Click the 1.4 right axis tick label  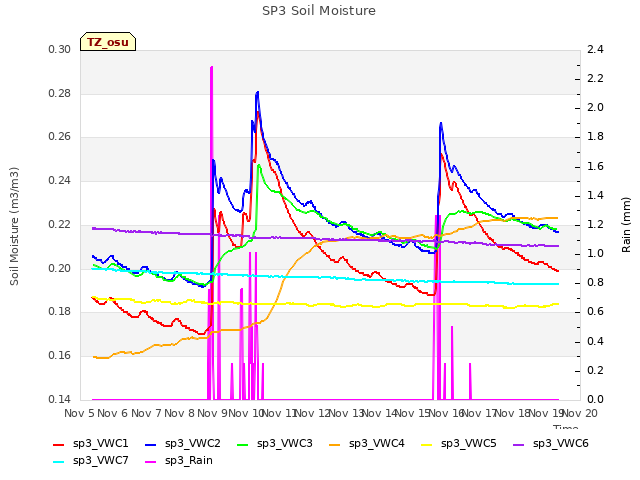(x=595, y=196)
